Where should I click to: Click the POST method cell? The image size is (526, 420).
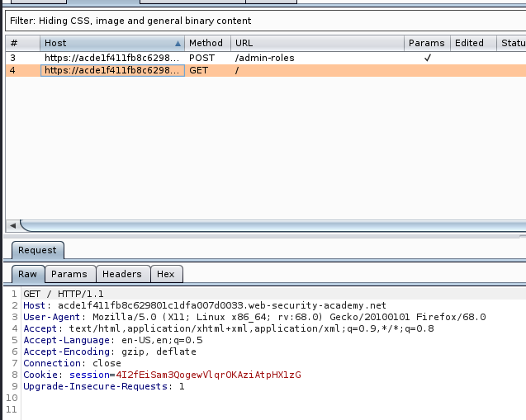tap(201, 58)
